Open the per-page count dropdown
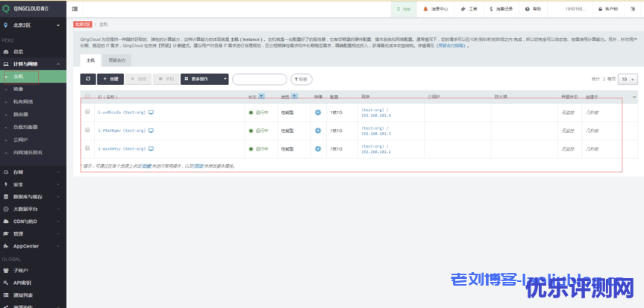The width and height of the screenshot is (644, 308). pos(628,78)
